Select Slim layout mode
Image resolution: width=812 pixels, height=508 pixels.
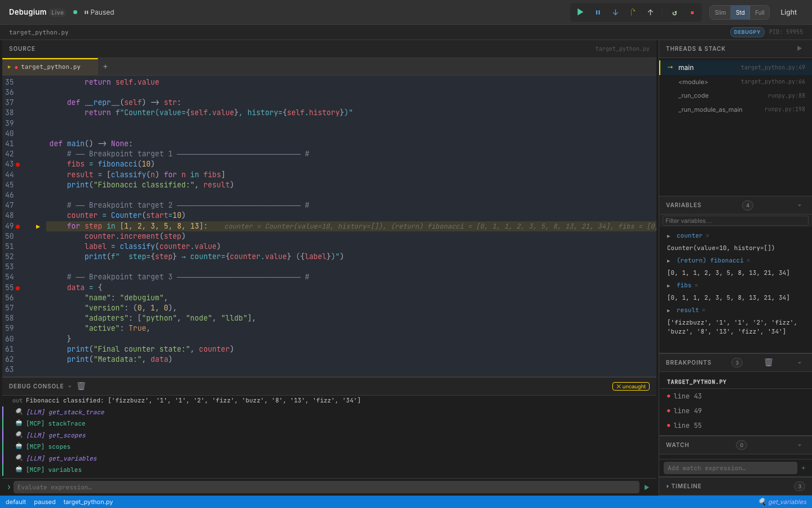720,12
